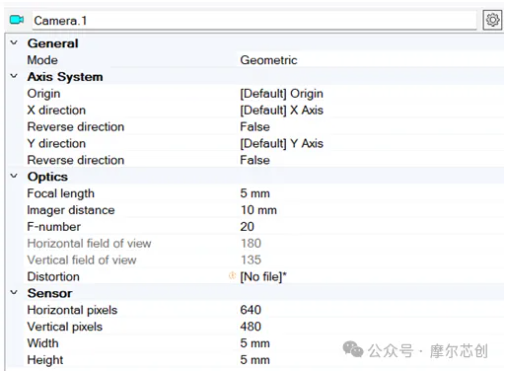Select the F-number label

54,227
